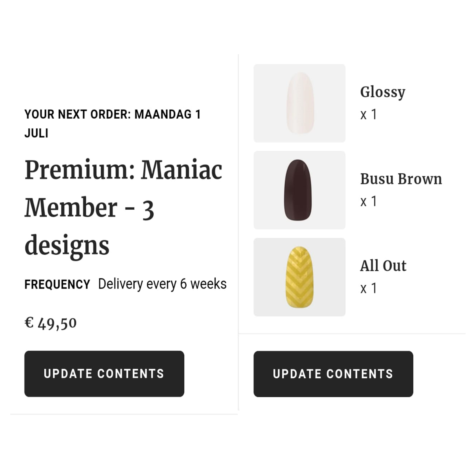This screenshot has height=476, width=476.
Task: Click the Frequency label
Action: 57,284
